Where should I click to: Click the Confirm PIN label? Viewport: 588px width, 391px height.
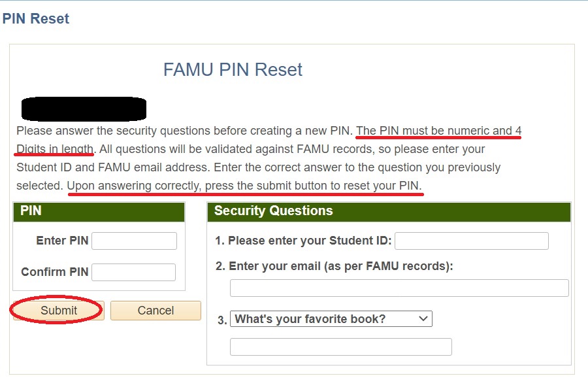tap(55, 272)
